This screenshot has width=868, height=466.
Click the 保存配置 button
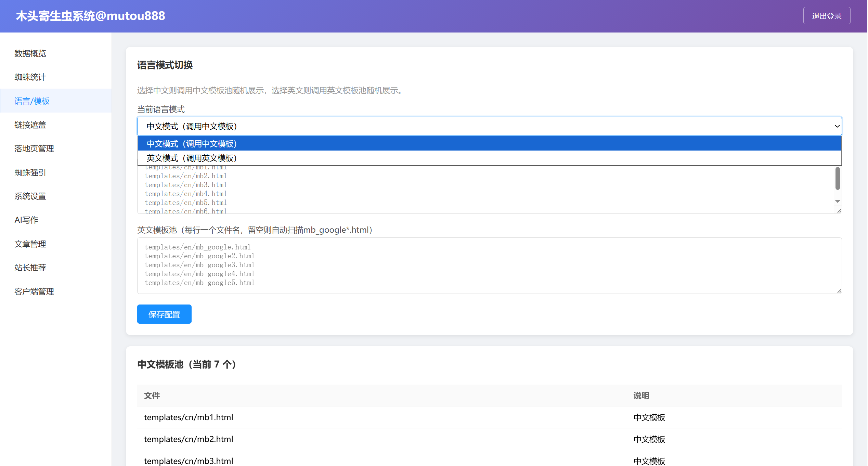click(x=164, y=314)
